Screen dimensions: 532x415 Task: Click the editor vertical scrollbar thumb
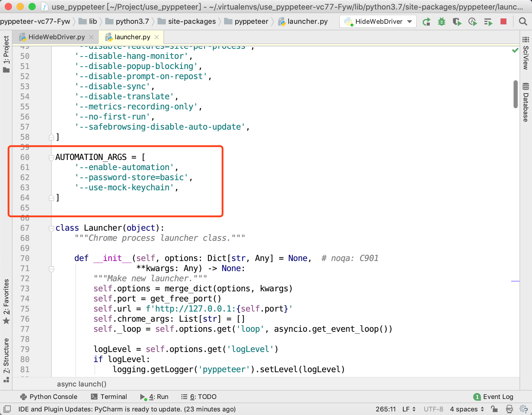tap(516, 94)
